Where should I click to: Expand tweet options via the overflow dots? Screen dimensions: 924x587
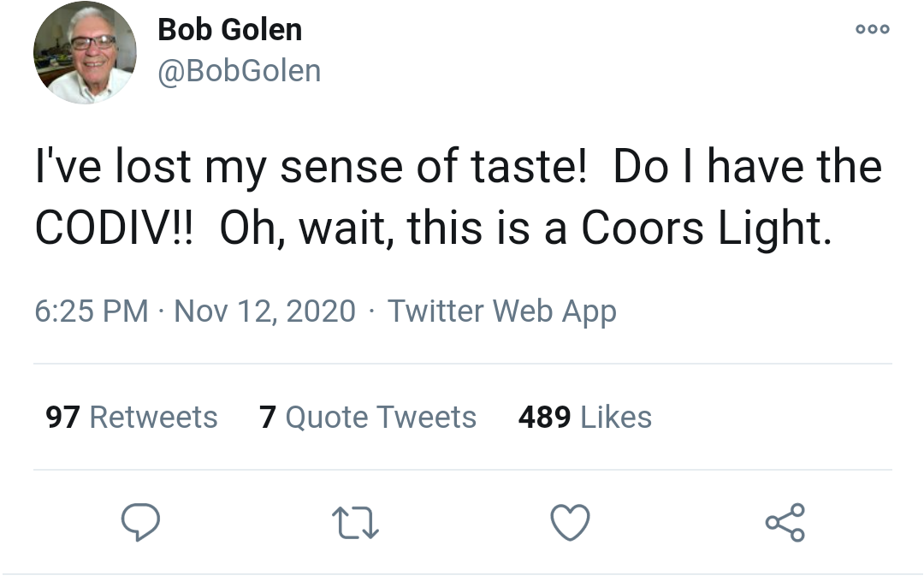click(872, 28)
